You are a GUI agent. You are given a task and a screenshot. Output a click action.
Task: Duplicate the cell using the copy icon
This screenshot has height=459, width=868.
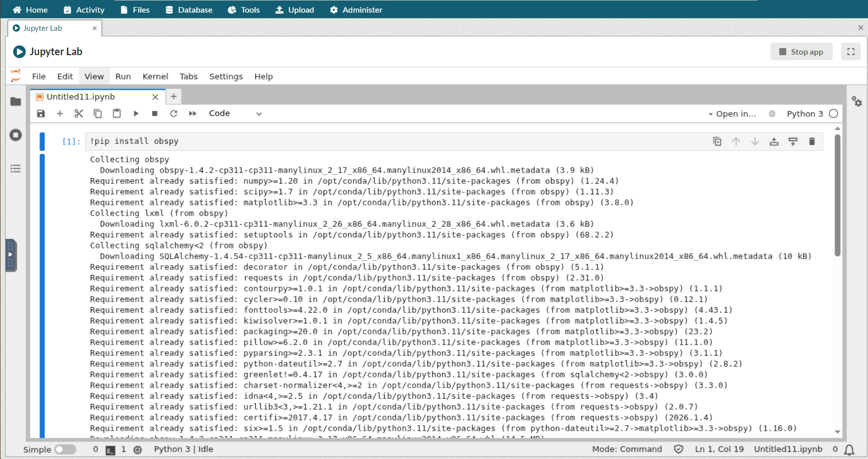[717, 141]
